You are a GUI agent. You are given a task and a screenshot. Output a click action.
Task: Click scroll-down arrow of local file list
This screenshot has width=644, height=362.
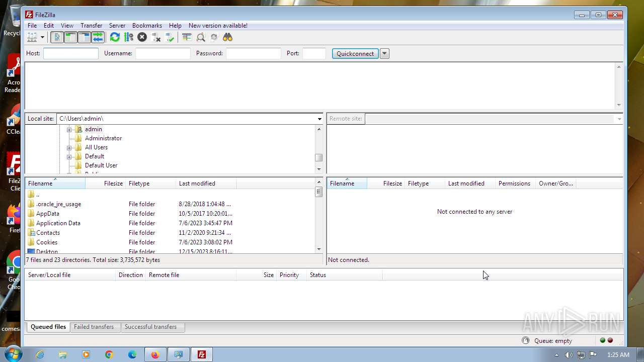(319, 249)
